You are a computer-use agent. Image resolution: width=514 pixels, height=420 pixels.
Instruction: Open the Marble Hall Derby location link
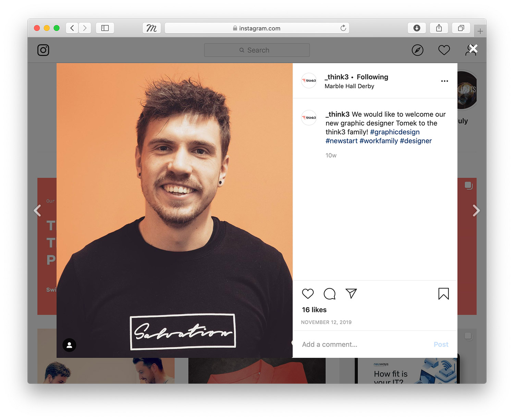tap(349, 86)
